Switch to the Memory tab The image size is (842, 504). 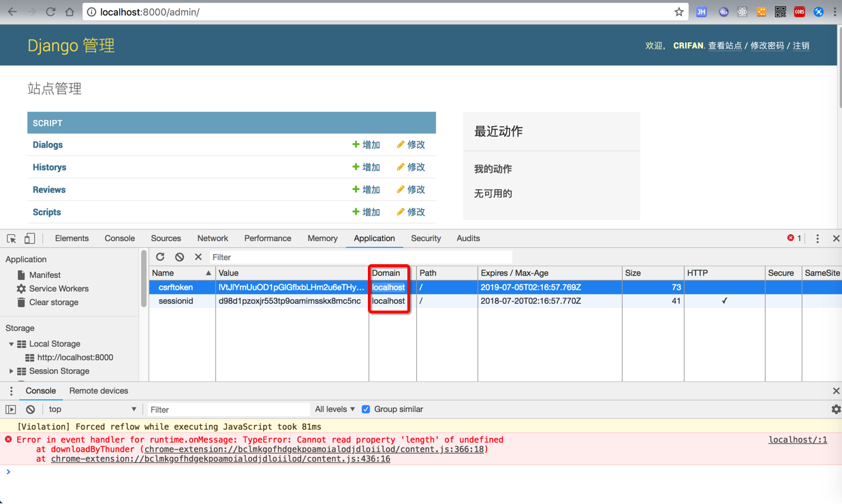pyautogui.click(x=322, y=238)
